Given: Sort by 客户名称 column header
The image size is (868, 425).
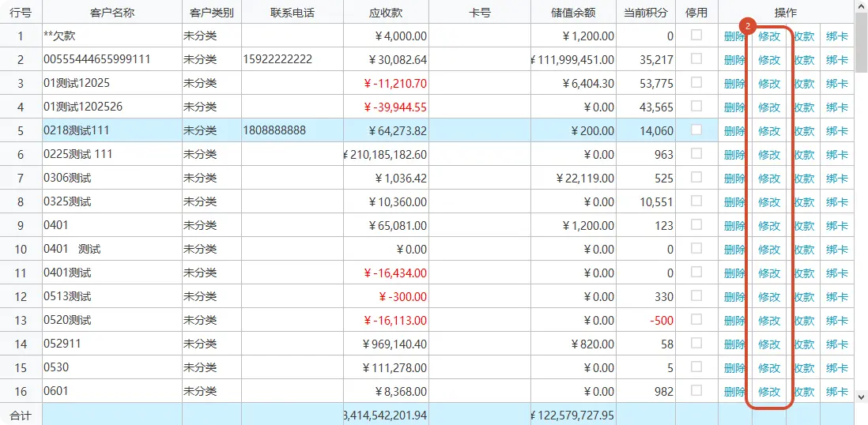Looking at the screenshot, I should pyautogui.click(x=112, y=13).
